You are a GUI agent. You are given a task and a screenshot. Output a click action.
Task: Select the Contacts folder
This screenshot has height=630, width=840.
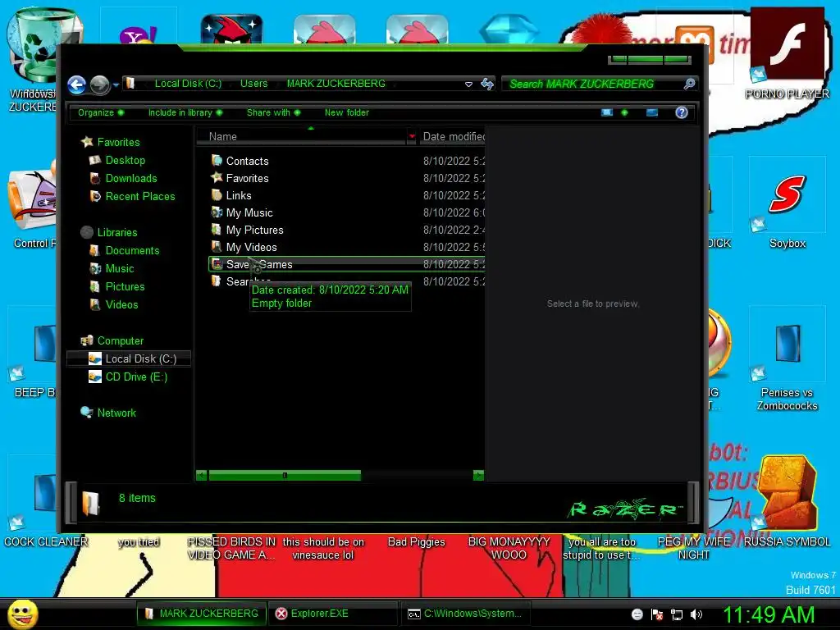click(x=246, y=161)
